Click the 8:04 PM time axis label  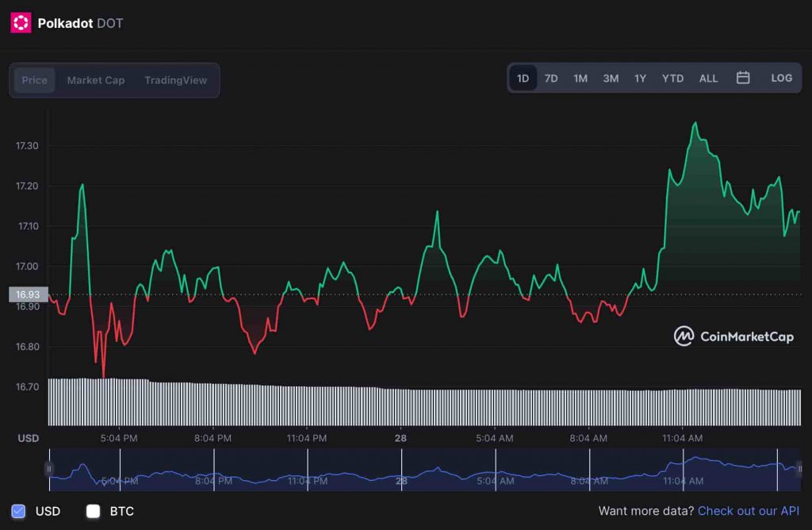tap(213, 438)
